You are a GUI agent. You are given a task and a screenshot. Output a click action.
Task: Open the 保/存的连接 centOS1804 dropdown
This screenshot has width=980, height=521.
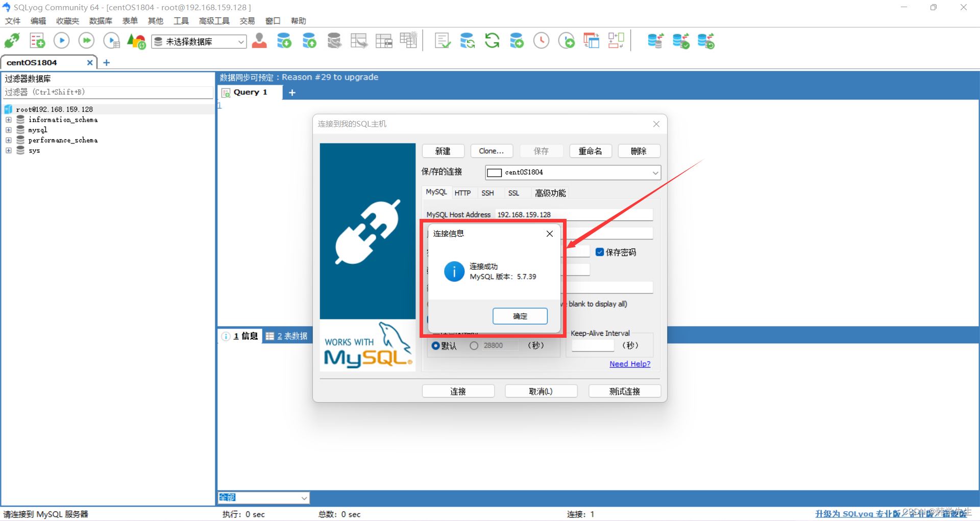573,172
